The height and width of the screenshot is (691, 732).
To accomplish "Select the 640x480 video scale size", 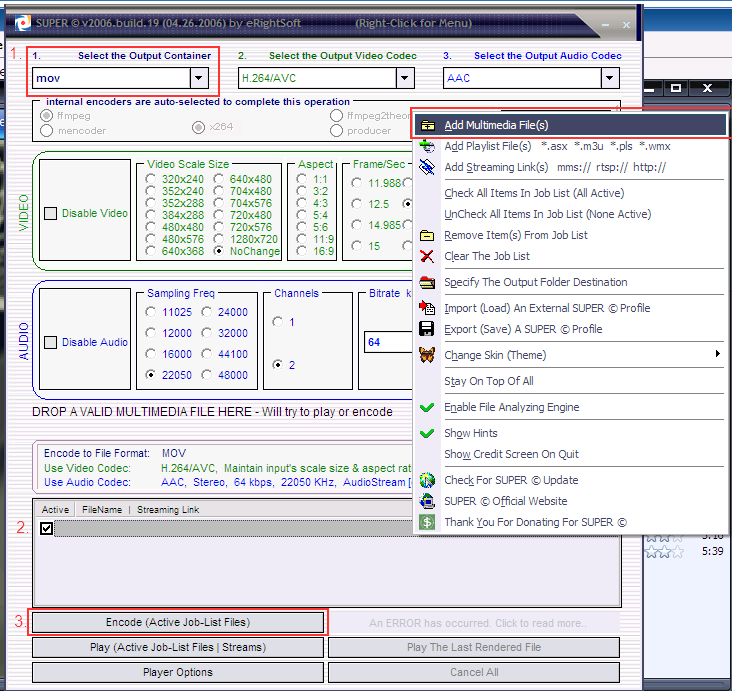I will click(218, 179).
